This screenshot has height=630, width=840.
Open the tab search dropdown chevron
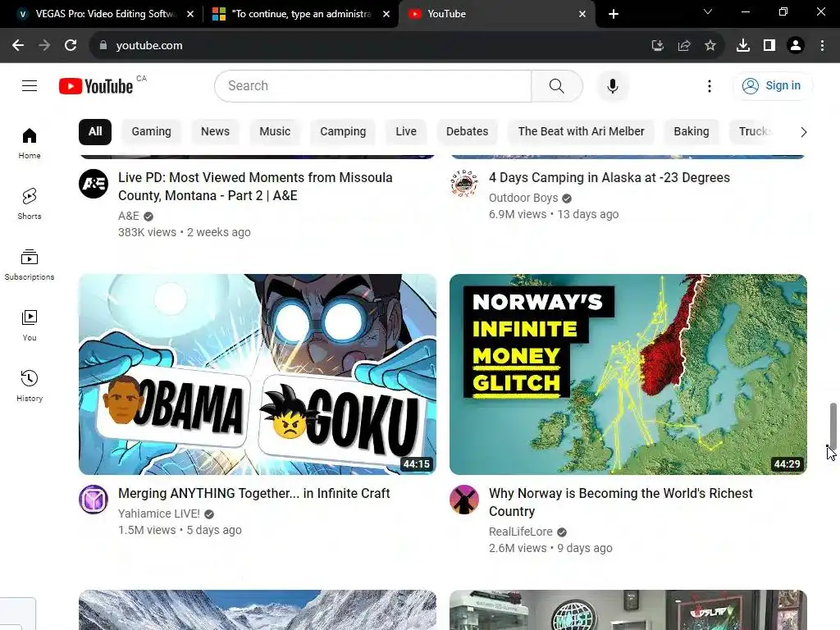coord(708,11)
